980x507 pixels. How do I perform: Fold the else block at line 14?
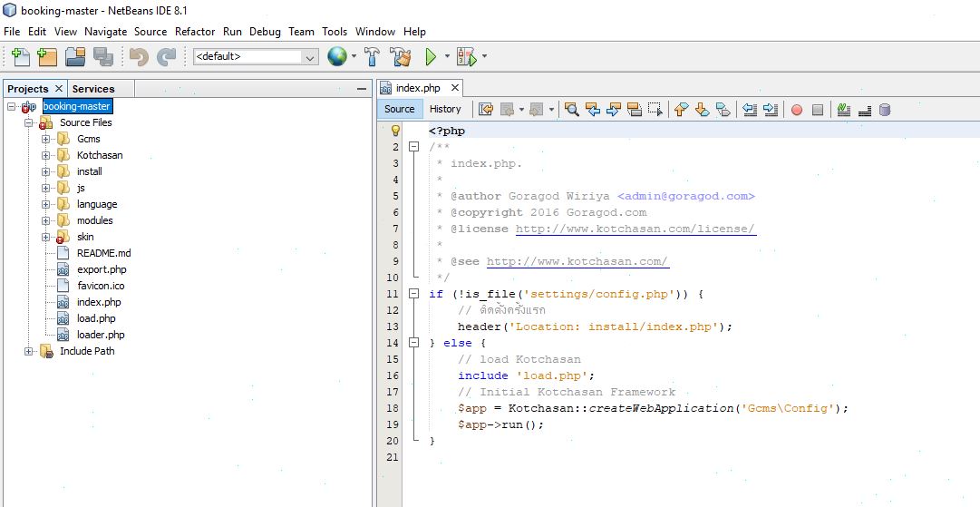pyautogui.click(x=413, y=343)
